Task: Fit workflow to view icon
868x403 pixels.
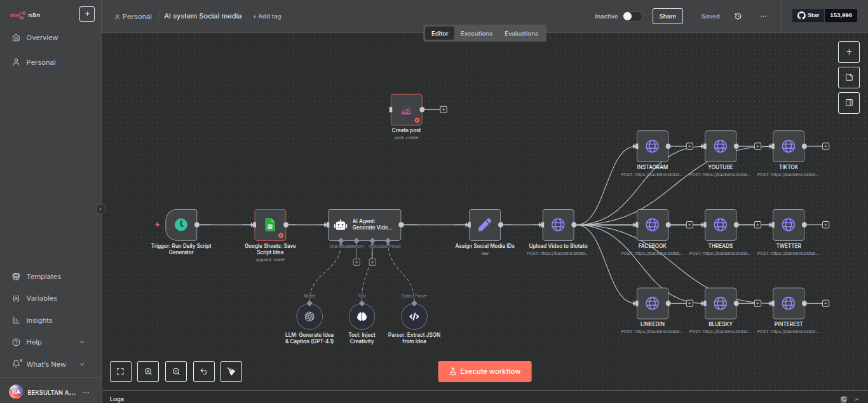Action: coord(121,372)
